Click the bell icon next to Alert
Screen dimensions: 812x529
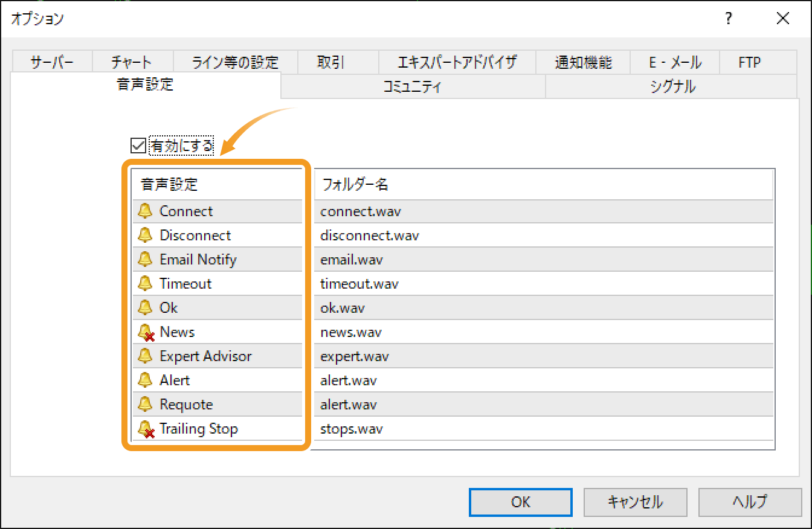[x=145, y=380]
